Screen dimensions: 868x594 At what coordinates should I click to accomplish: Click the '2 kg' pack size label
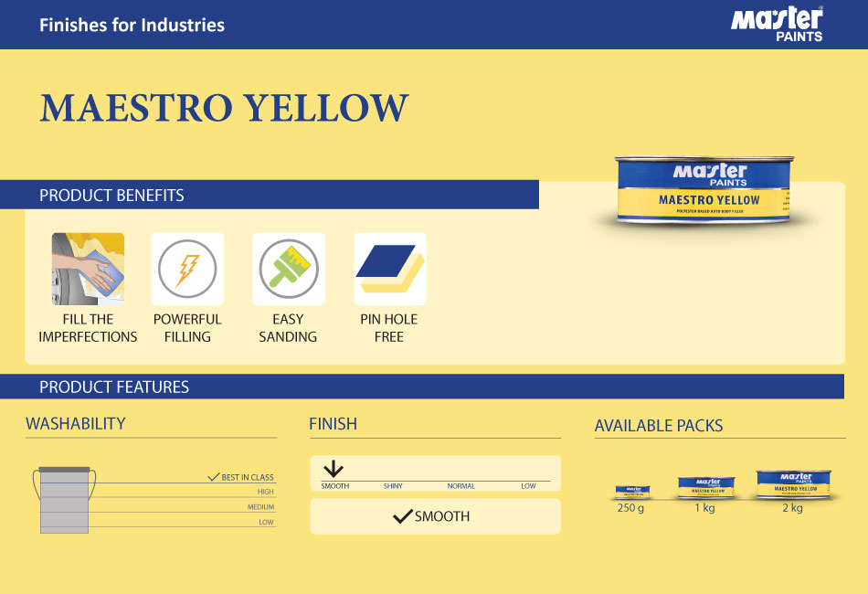[x=792, y=507]
